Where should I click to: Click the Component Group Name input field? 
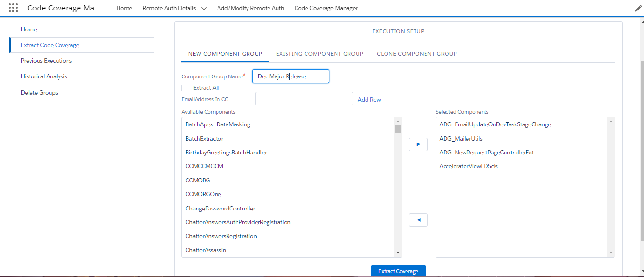click(290, 76)
